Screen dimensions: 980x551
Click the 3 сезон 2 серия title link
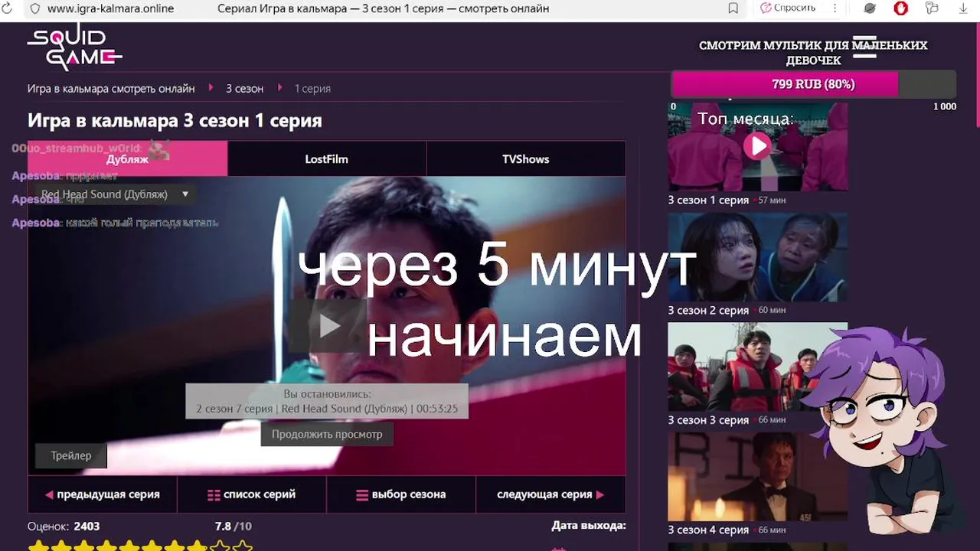click(x=708, y=310)
